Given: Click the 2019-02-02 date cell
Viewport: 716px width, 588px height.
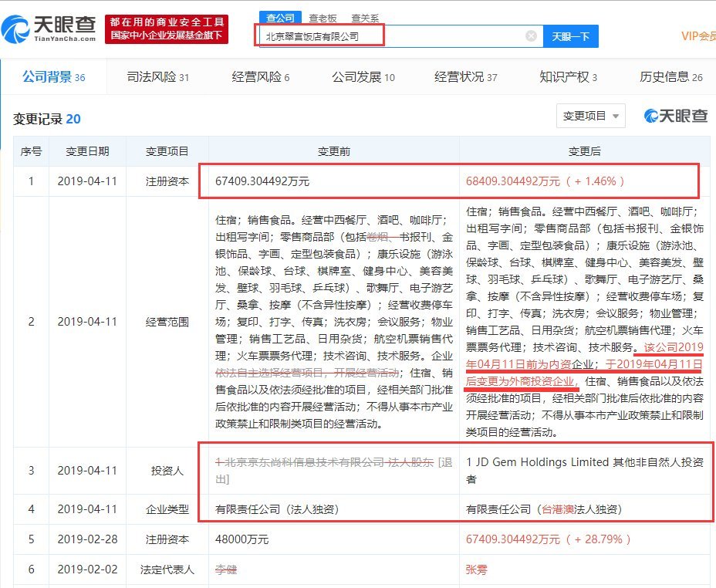Looking at the screenshot, I should pyautogui.click(x=87, y=569).
